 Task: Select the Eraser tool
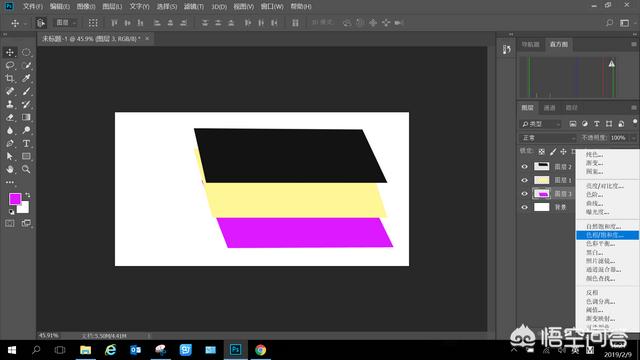click(x=10, y=118)
